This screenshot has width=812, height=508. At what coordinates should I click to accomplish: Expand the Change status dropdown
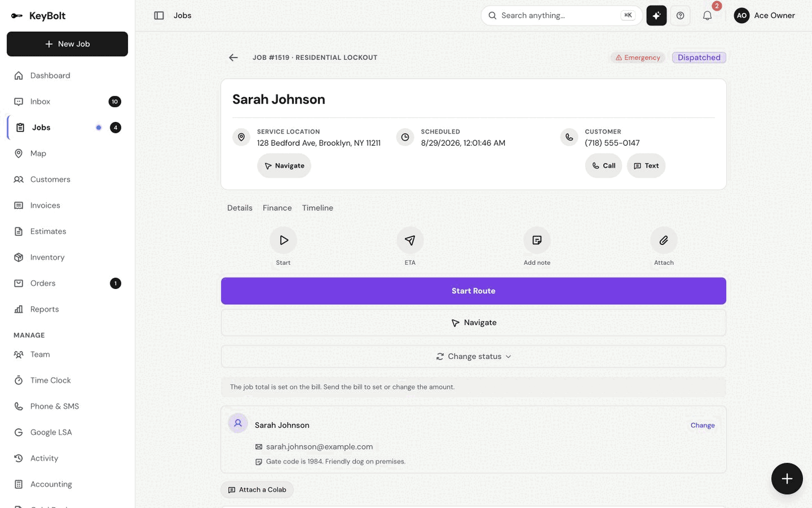click(x=473, y=357)
